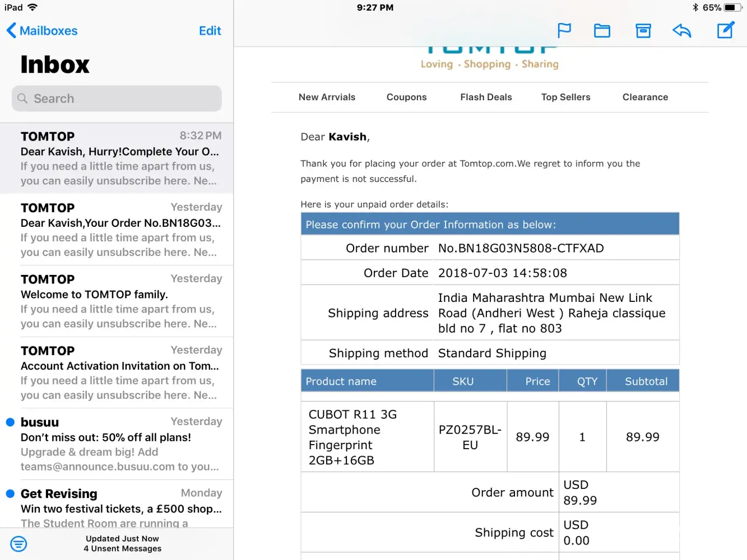Viewport: 747px width, 560px height.
Task: Open the Get Revising festival tickets email
Action: [x=120, y=507]
